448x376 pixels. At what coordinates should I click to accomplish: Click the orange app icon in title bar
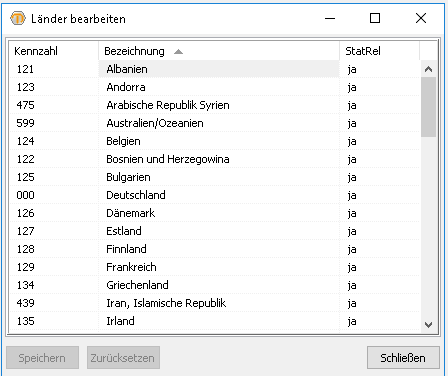point(18,19)
